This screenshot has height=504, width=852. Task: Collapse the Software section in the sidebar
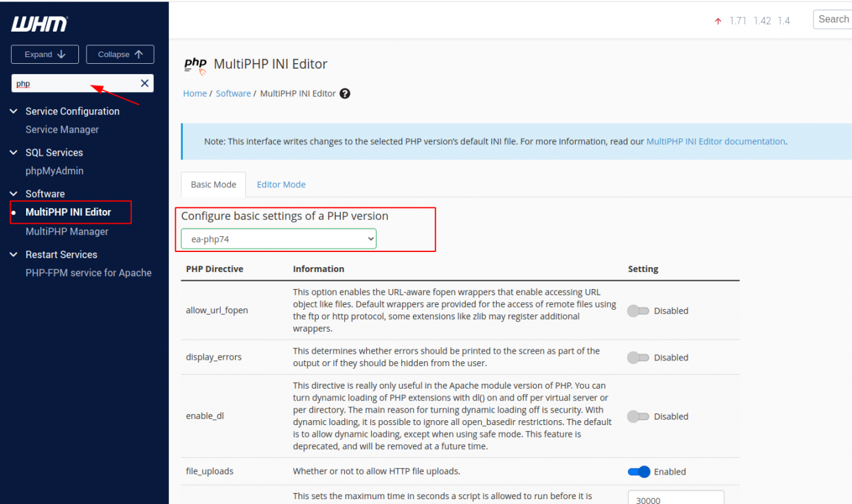pos(12,194)
